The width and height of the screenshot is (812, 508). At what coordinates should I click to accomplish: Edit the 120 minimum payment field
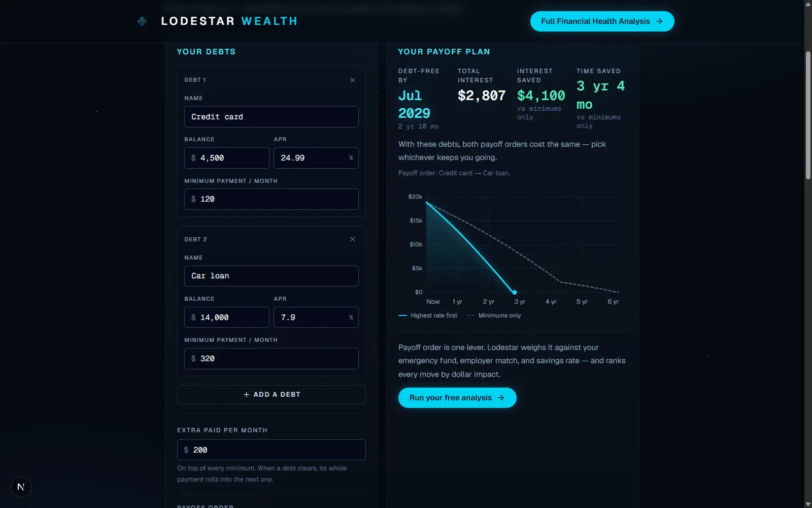point(272,199)
